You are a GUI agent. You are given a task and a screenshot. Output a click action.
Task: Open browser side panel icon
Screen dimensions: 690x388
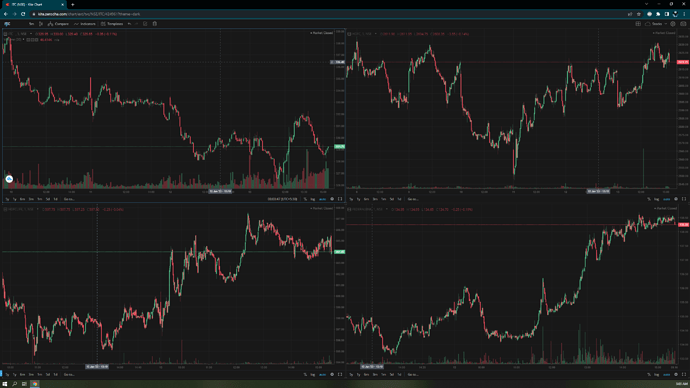pos(667,14)
